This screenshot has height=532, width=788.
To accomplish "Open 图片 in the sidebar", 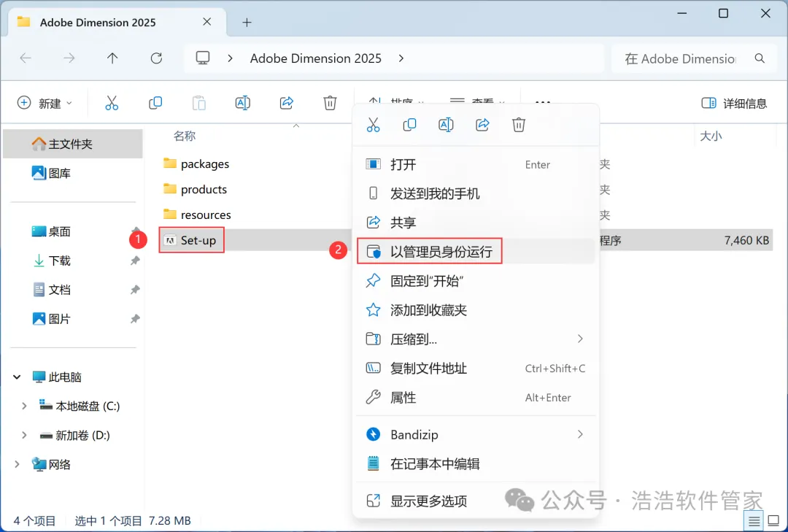I will (51, 319).
